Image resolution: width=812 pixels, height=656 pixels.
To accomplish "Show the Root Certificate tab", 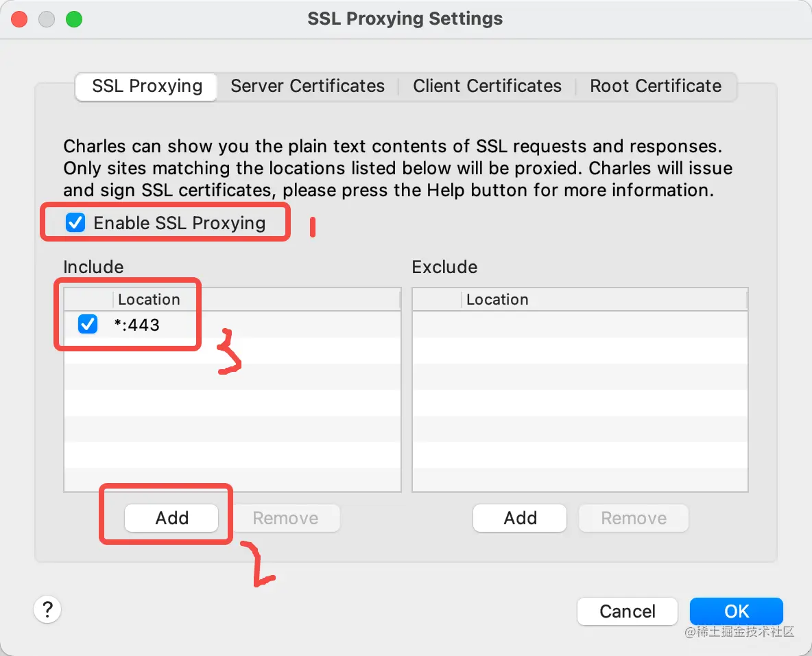I will [x=656, y=86].
